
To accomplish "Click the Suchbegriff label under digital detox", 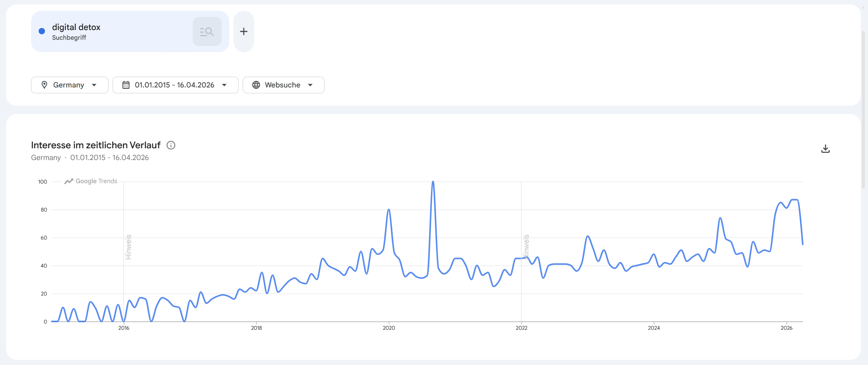I will coord(69,38).
